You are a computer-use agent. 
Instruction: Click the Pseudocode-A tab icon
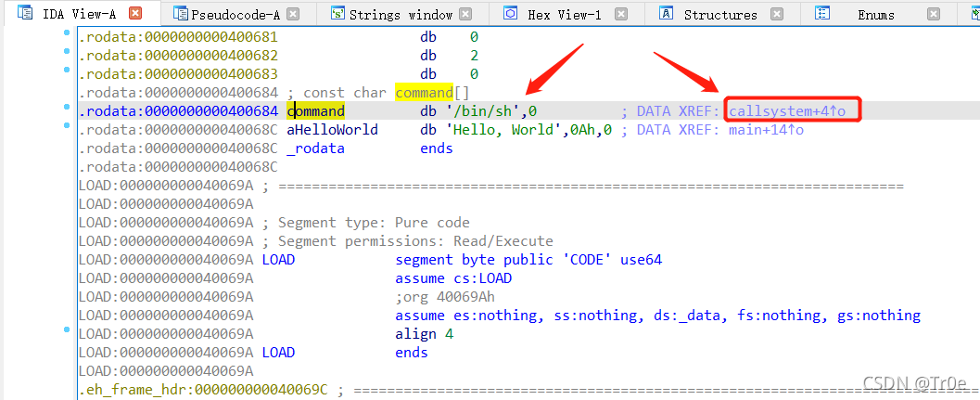(180, 14)
